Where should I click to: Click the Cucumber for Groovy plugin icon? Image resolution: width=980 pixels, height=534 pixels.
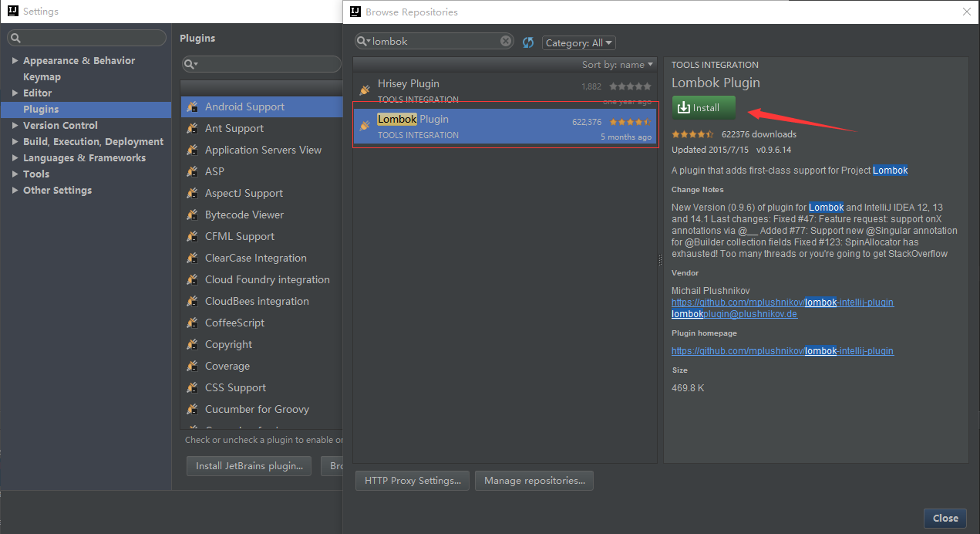pyautogui.click(x=192, y=409)
